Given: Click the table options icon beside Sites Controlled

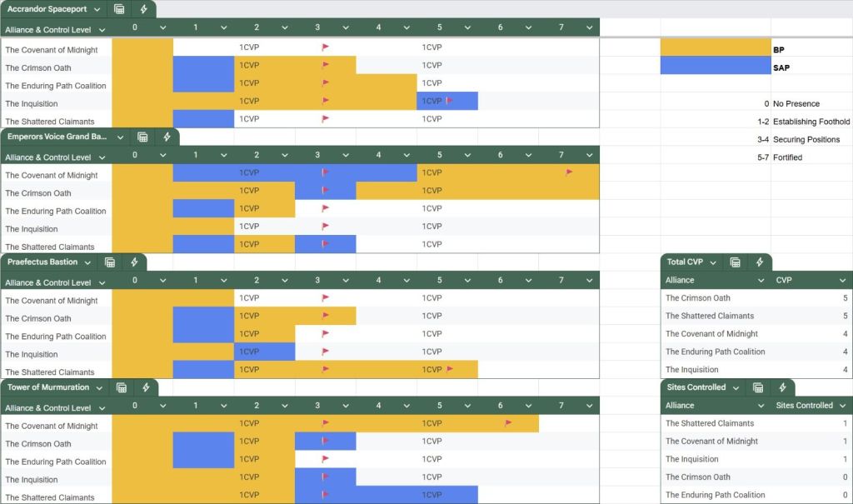Looking at the screenshot, I should (758, 387).
